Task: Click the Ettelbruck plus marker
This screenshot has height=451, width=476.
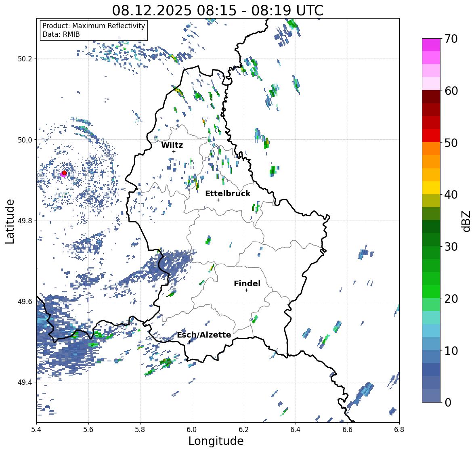Action: pos(218,200)
